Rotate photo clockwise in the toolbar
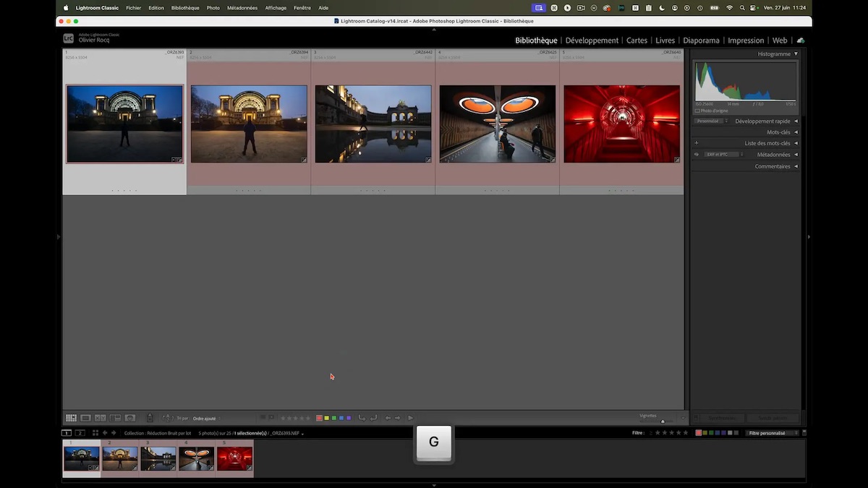Image resolution: width=868 pixels, height=488 pixels. (373, 418)
